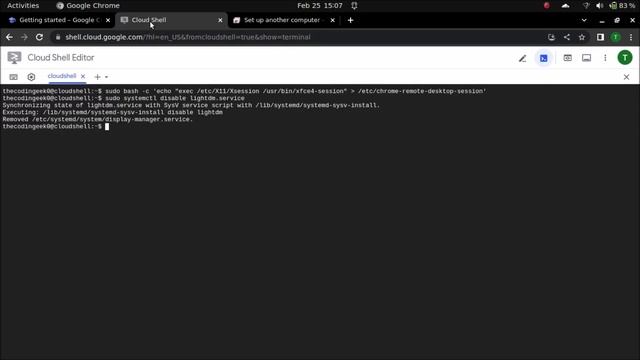Click the notification bell icon in top bar
This screenshot has height=360, width=640.
[x=354, y=6]
